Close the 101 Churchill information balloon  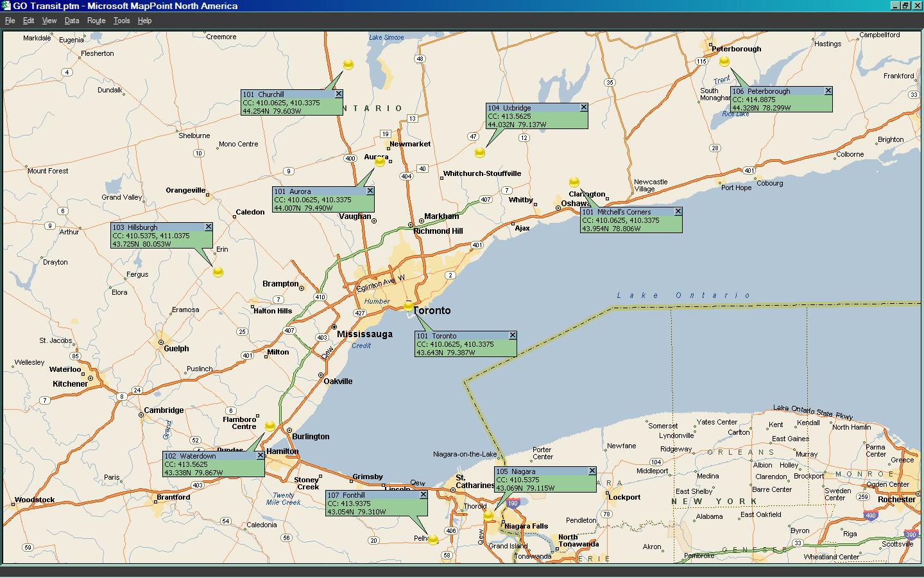click(x=339, y=93)
